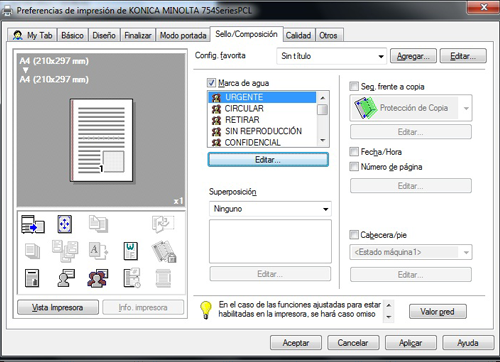
Task: Click the Aceptar button
Action: (296, 343)
